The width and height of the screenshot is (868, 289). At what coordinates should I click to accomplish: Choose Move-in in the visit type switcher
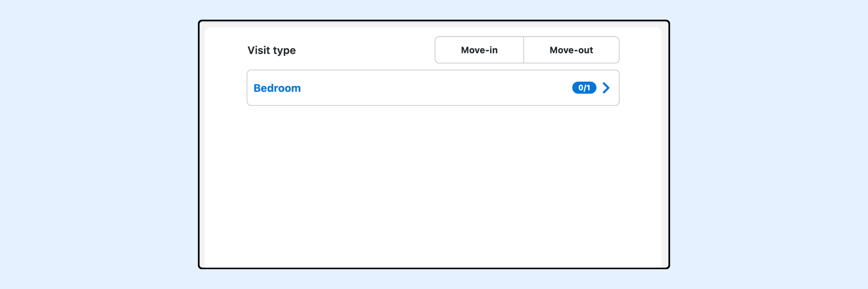pyautogui.click(x=479, y=50)
